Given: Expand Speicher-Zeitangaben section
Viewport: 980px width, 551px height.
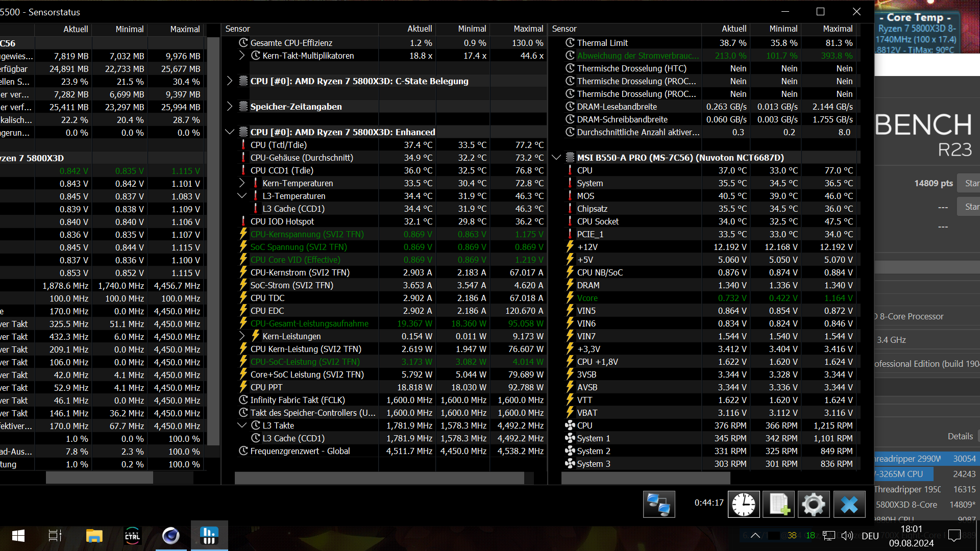Looking at the screenshot, I should click(230, 107).
